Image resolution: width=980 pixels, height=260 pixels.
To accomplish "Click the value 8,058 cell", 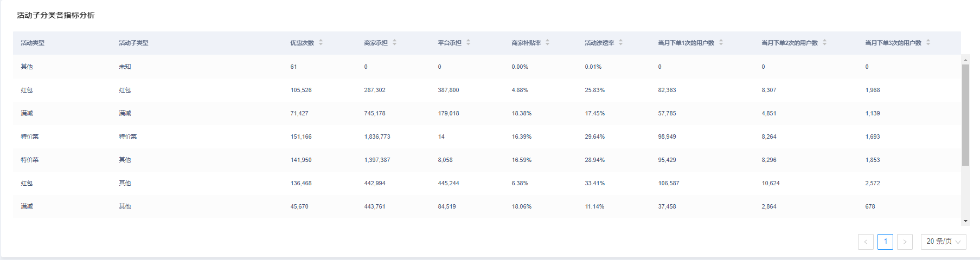I will 445,160.
